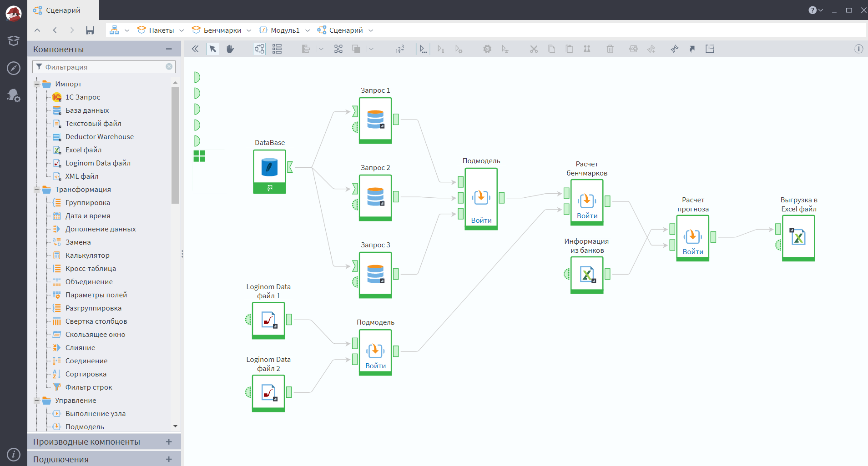
Task: Select the hand pan tool
Action: point(230,49)
